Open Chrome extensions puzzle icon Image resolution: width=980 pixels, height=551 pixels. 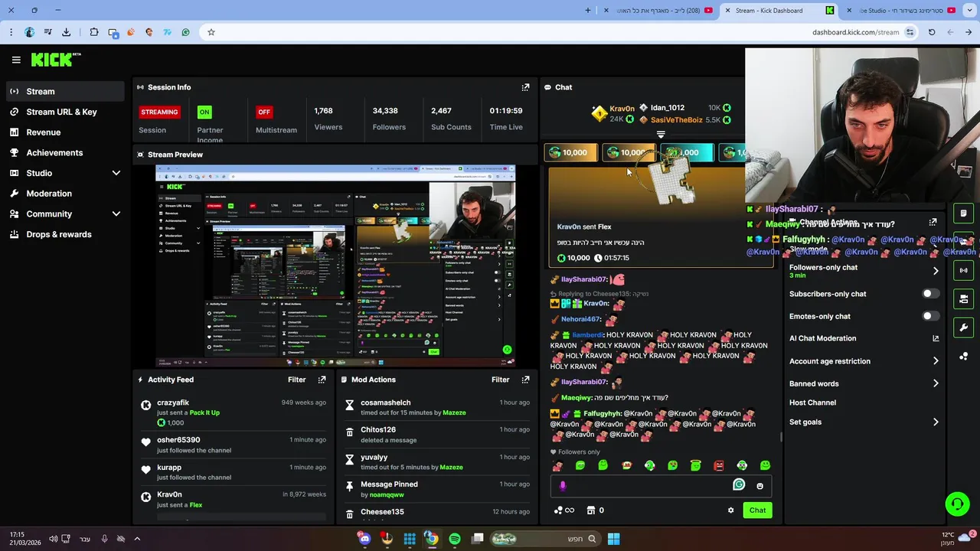[93, 32]
